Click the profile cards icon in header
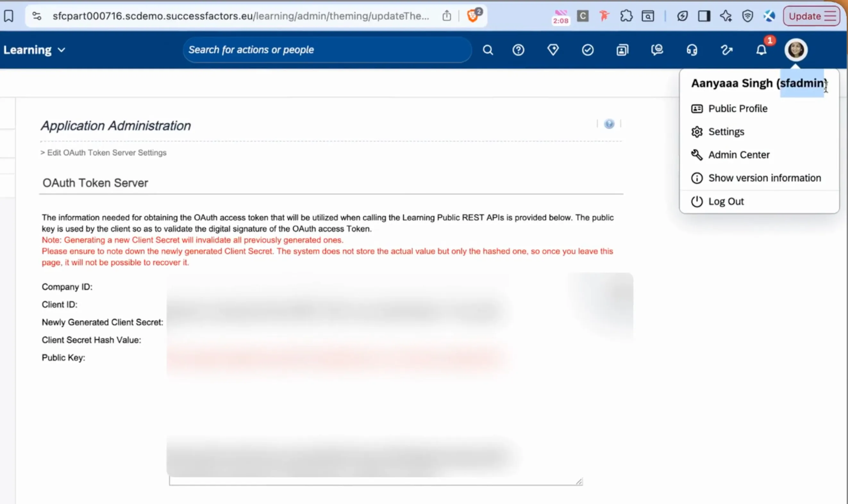Screen dimensions: 848x504 pyautogui.click(x=622, y=50)
